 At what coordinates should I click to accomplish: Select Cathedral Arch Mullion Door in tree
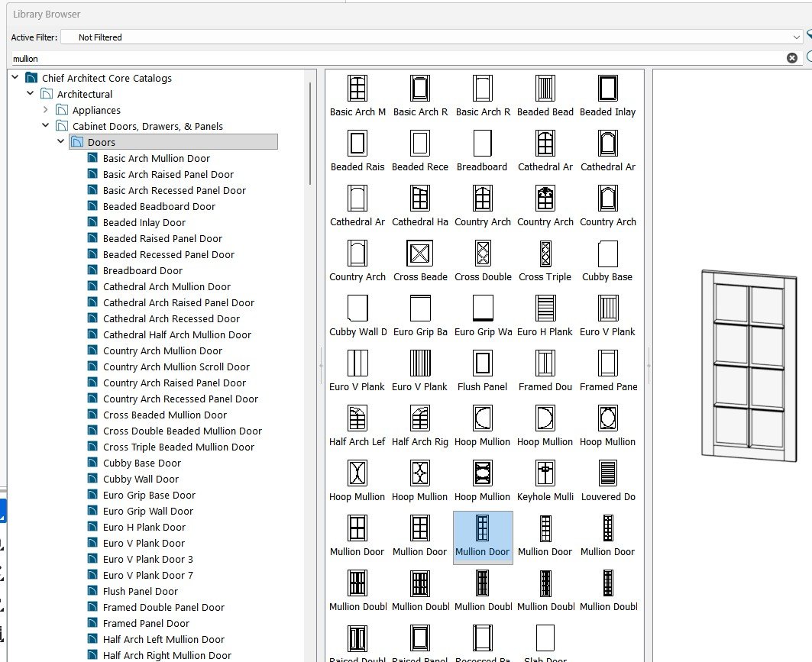[167, 286]
